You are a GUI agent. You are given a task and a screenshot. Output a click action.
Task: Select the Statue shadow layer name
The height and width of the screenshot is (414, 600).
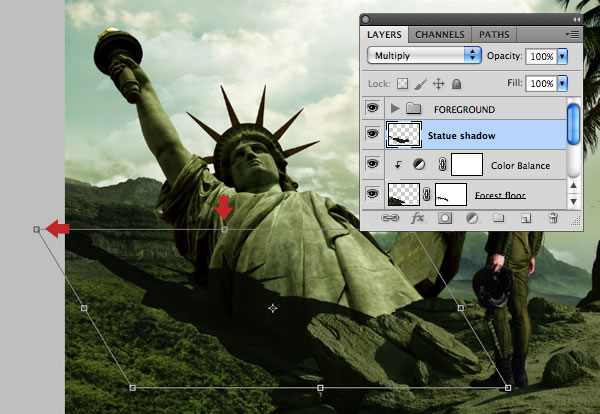tap(461, 136)
